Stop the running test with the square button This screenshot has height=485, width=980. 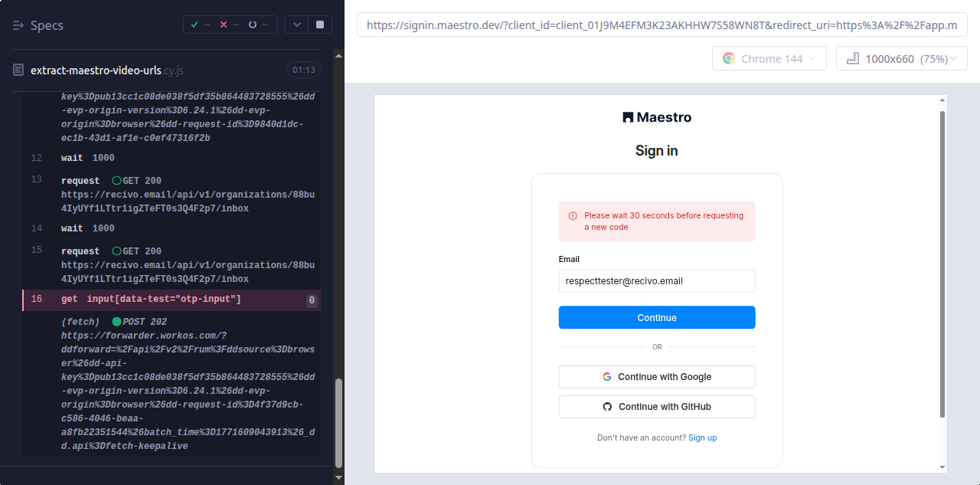319,25
